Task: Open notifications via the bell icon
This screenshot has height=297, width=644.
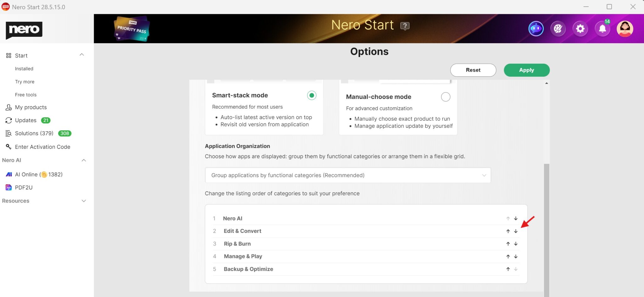Action: click(x=602, y=28)
